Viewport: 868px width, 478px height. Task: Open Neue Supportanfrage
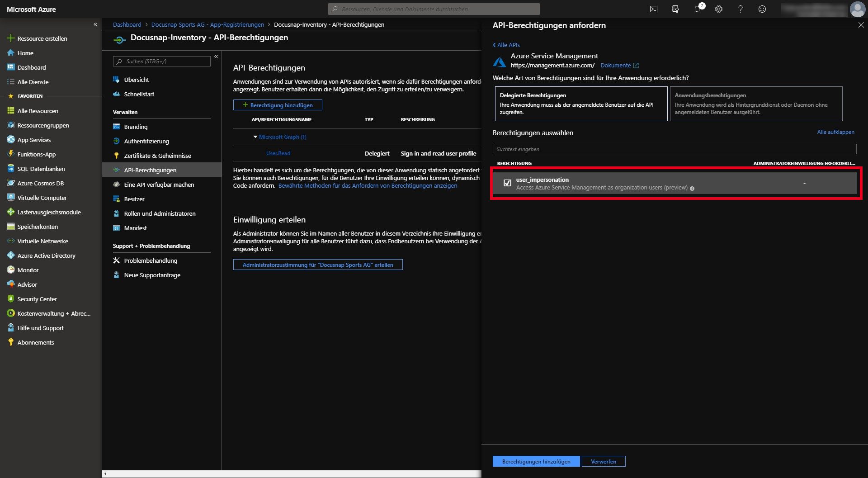point(152,275)
